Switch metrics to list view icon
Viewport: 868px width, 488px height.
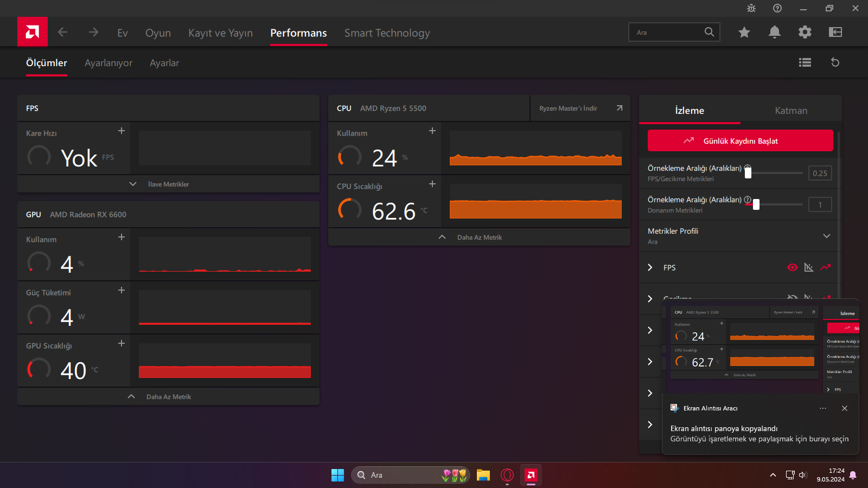coord(805,63)
